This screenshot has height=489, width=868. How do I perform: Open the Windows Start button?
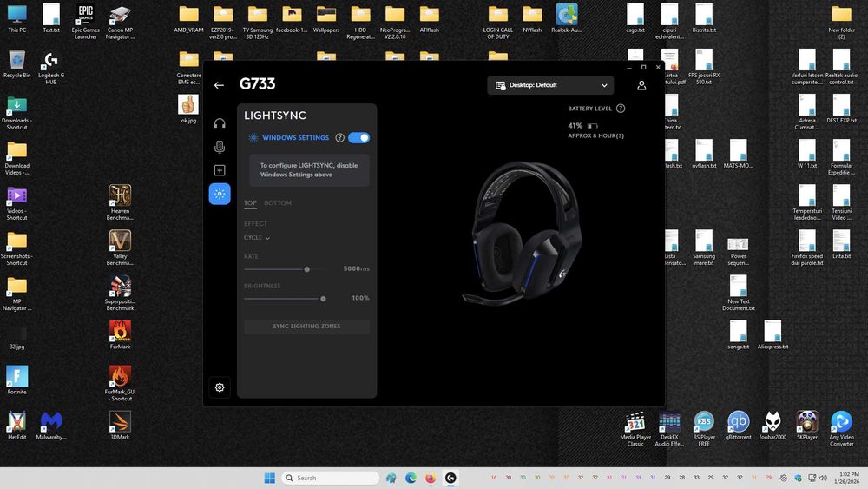tap(270, 478)
